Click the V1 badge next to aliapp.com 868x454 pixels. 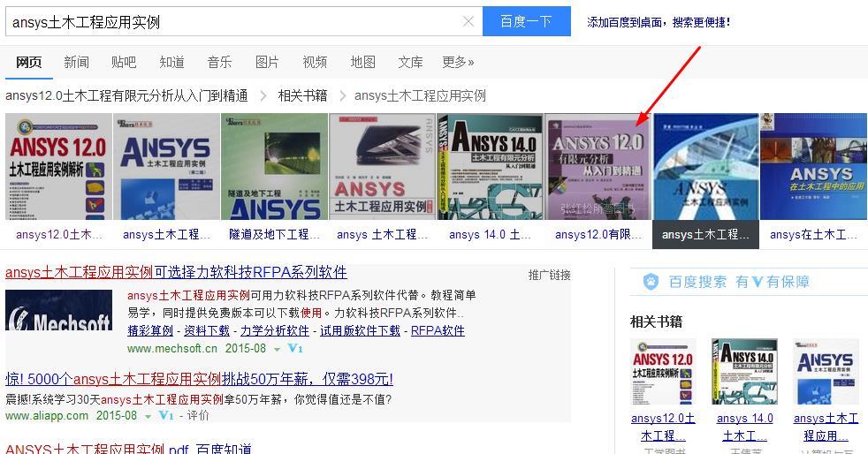pos(166,415)
